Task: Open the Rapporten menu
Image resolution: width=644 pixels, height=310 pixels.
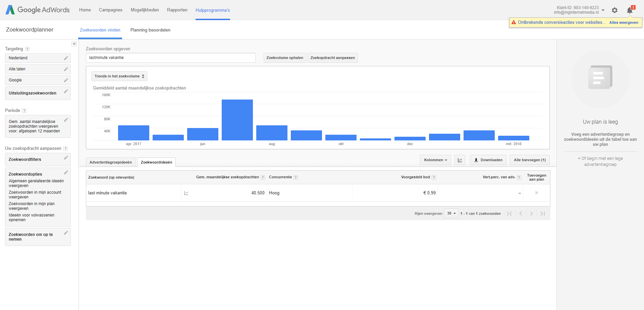Action: click(177, 10)
